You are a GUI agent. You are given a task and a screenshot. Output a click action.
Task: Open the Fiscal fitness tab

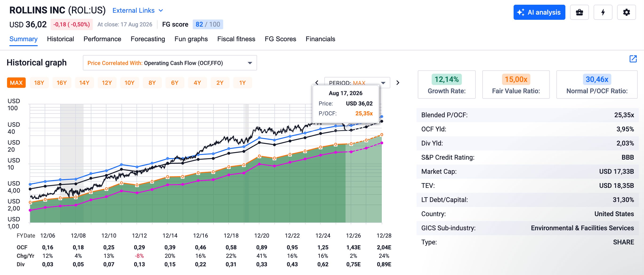[x=236, y=39]
